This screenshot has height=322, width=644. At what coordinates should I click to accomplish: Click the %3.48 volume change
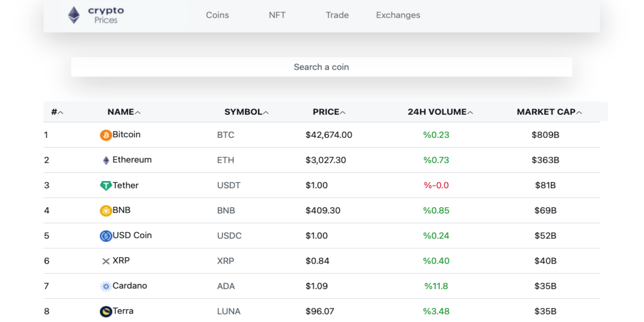(436, 311)
